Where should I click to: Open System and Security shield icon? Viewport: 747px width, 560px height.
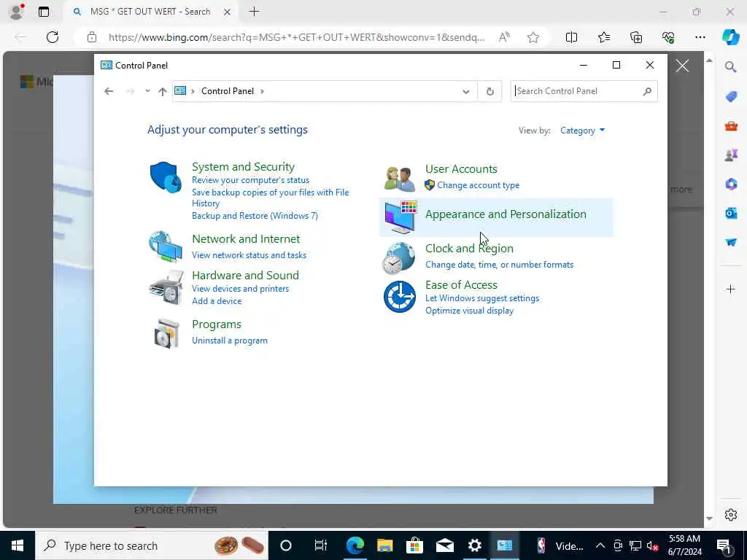(x=166, y=177)
